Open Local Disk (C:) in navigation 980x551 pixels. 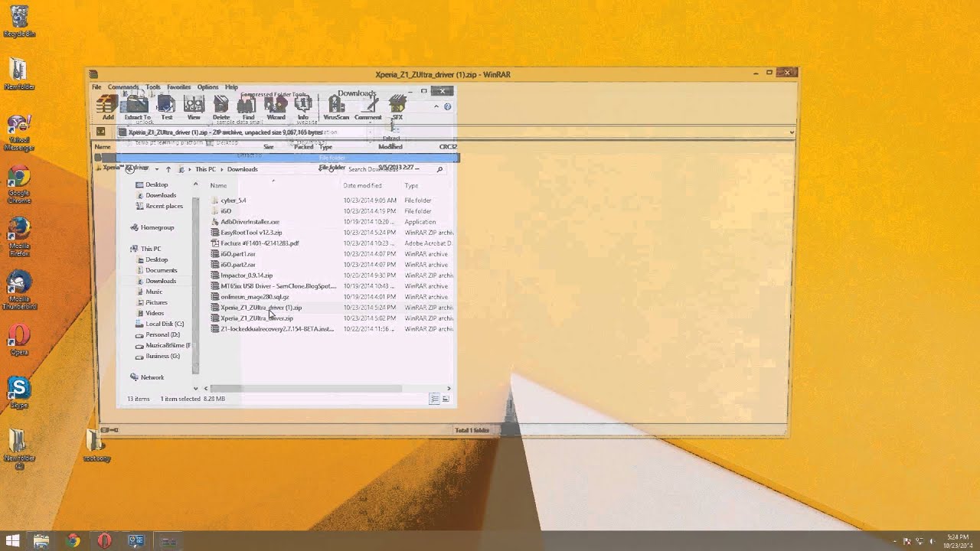pyautogui.click(x=165, y=324)
